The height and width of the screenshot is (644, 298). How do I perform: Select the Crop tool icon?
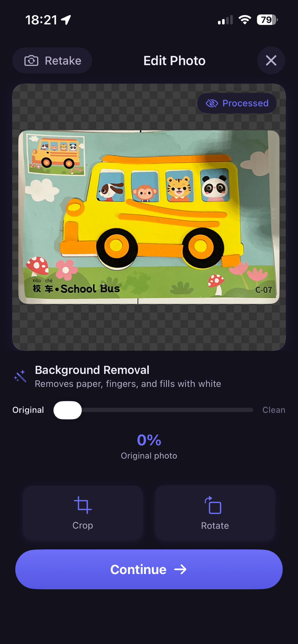pos(83,505)
